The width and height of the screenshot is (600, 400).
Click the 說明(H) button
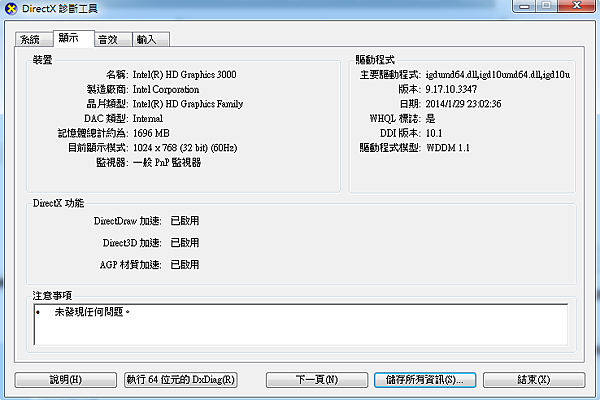(66, 380)
